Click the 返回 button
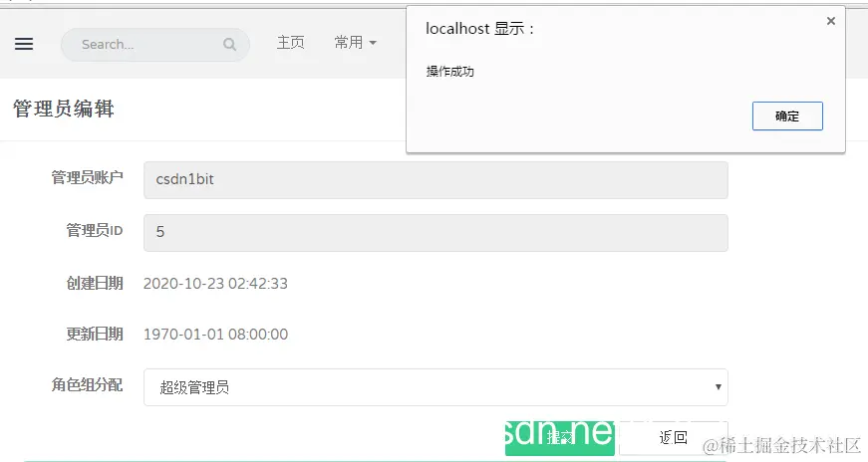868x462 pixels. click(673, 438)
